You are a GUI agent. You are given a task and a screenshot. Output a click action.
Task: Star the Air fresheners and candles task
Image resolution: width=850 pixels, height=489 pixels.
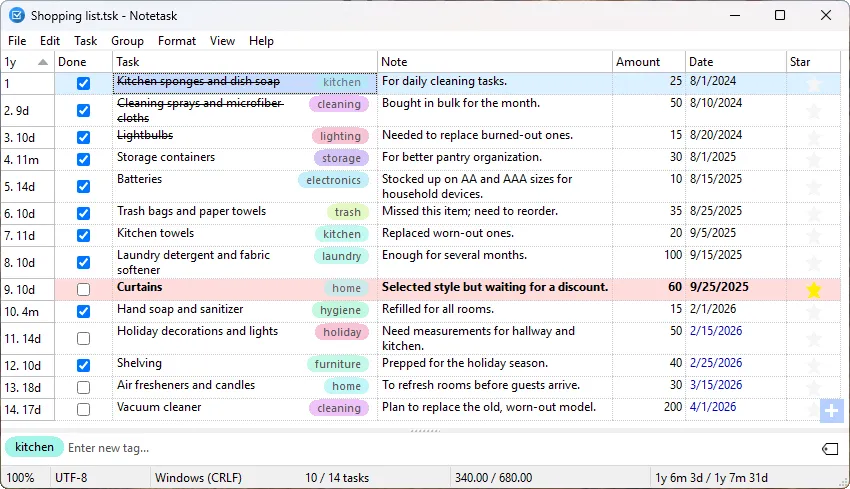[x=813, y=387]
